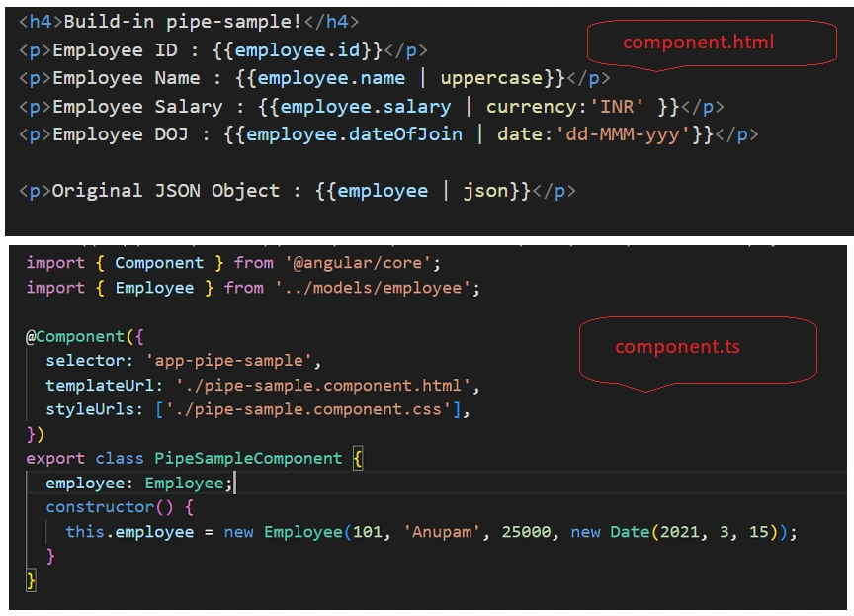Click employee.name in the HTML template

(331, 78)
